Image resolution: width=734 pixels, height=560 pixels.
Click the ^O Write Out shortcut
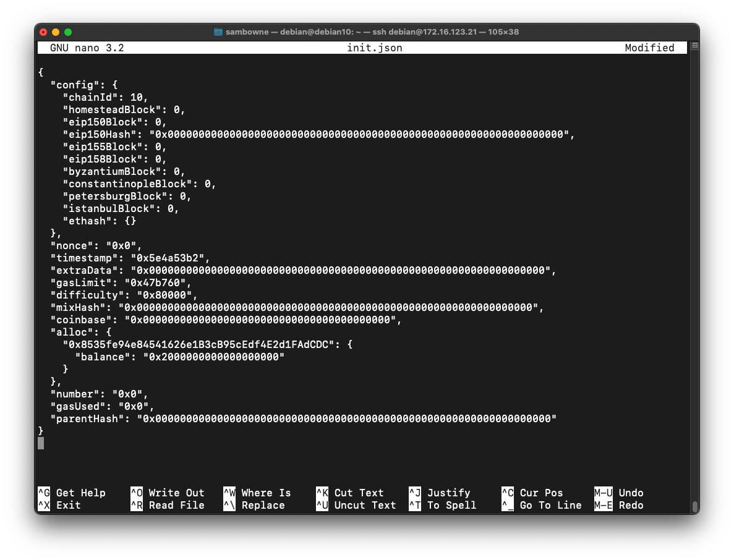point(168,493)
